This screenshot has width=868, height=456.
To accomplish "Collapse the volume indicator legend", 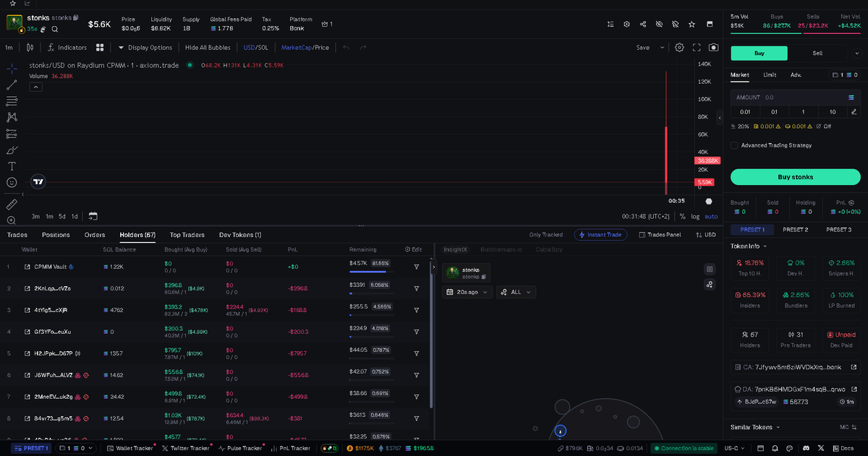I will pyautogui.click(x=35, y=87).
